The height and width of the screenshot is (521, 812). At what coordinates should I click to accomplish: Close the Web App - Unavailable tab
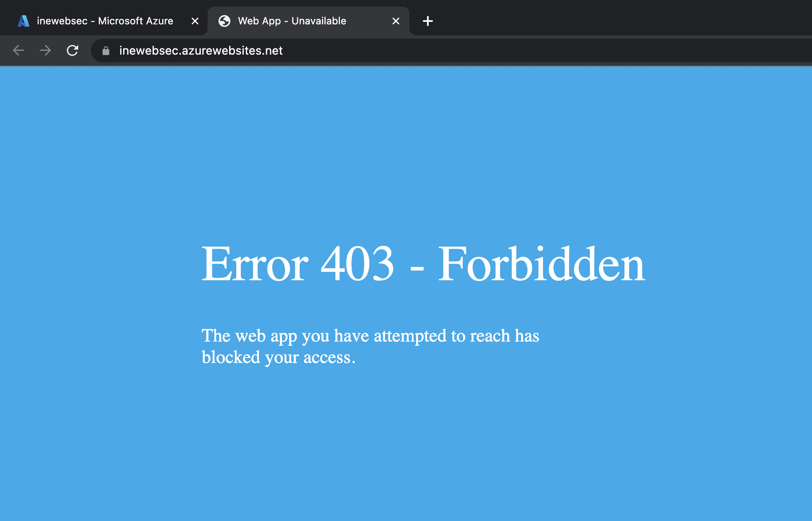pyautogui.click(x=396, y=21)
